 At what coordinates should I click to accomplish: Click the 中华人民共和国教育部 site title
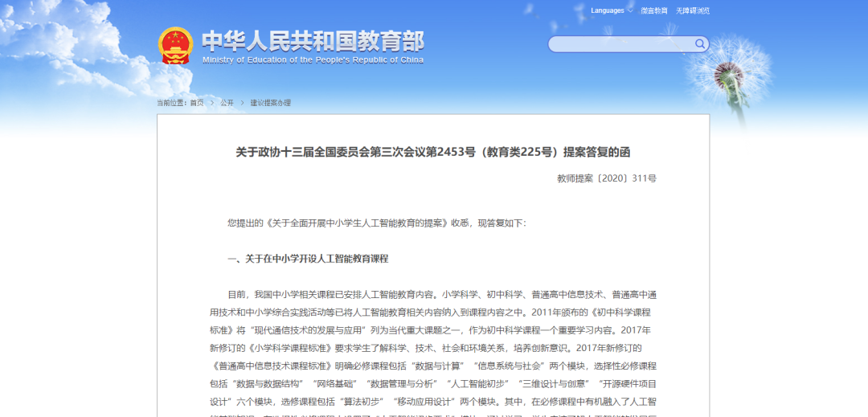pyautogui.click(x=313, y=40)
